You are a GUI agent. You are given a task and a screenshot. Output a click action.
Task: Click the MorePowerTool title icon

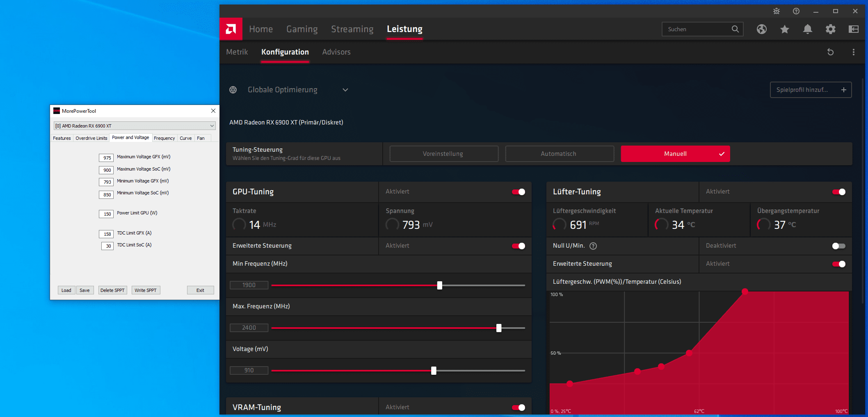point(57,111)
